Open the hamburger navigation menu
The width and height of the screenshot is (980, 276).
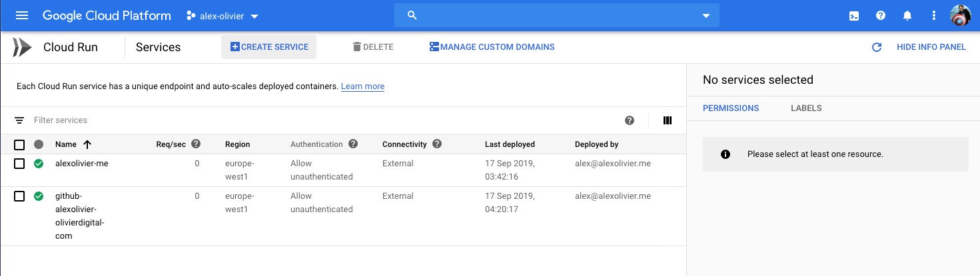pos(21,15)
